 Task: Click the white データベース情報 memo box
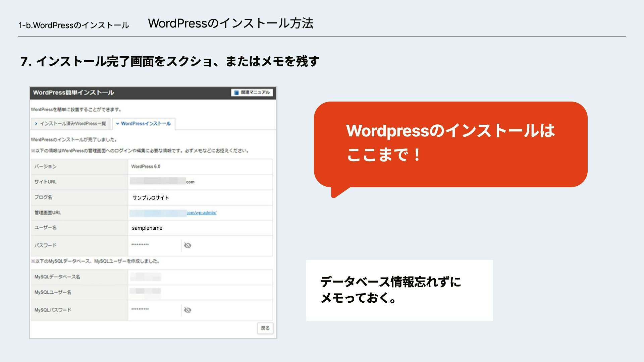pyautogui.click(x=399, y=290)
